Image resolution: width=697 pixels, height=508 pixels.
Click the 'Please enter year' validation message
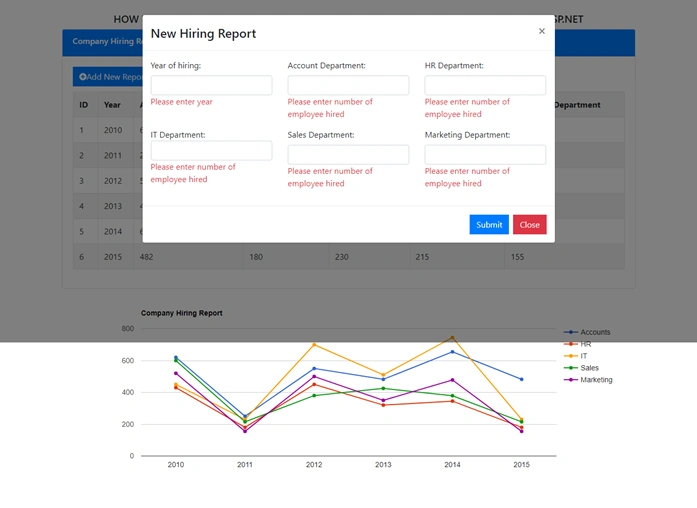tap(181, 102)
